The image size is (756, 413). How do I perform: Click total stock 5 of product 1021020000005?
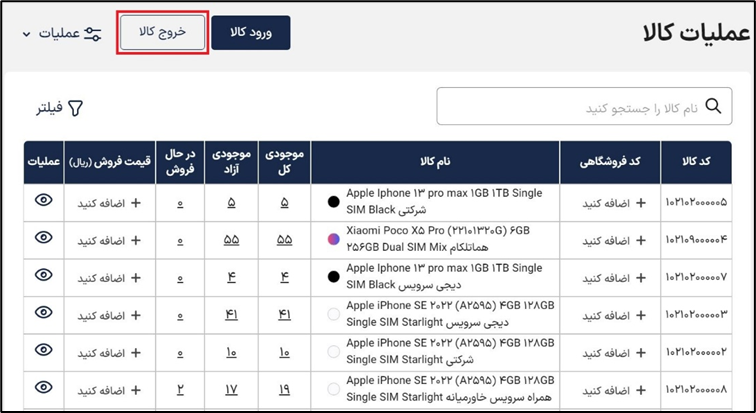[x=284, y=203]
